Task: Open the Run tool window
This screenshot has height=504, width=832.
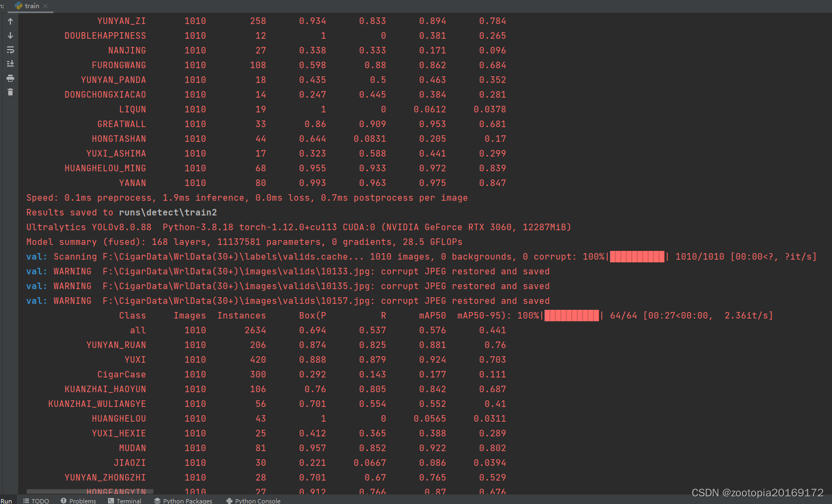Action: click(7, 501)
